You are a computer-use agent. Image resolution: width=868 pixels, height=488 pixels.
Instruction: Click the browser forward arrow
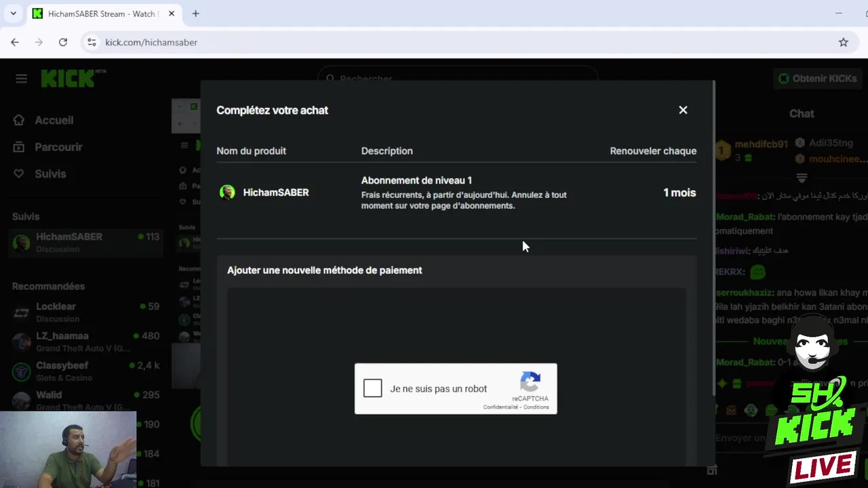(x=39, y=42)
